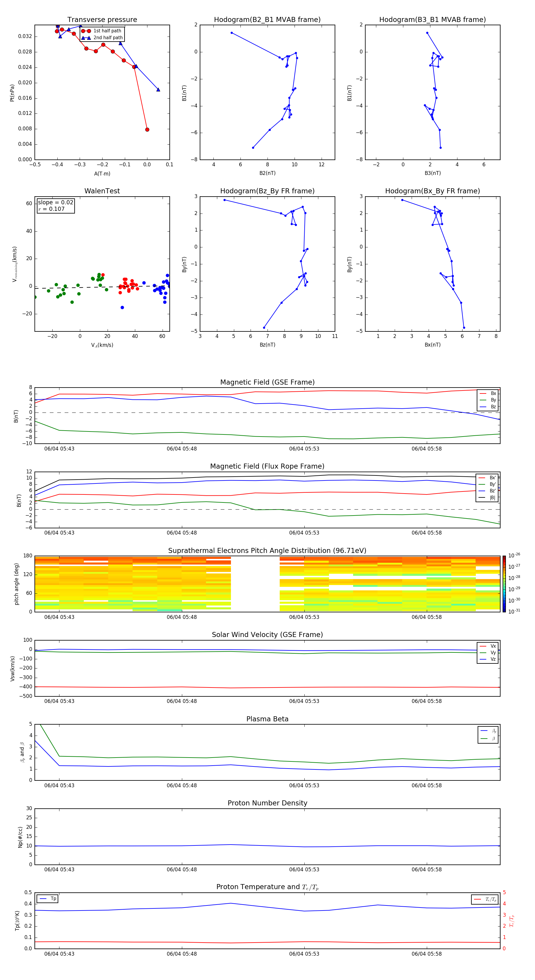Viewport: 535px width, 980px height.
Task: Click the 'V_A(km/s)' x-axis label
Action: [102, 345]
